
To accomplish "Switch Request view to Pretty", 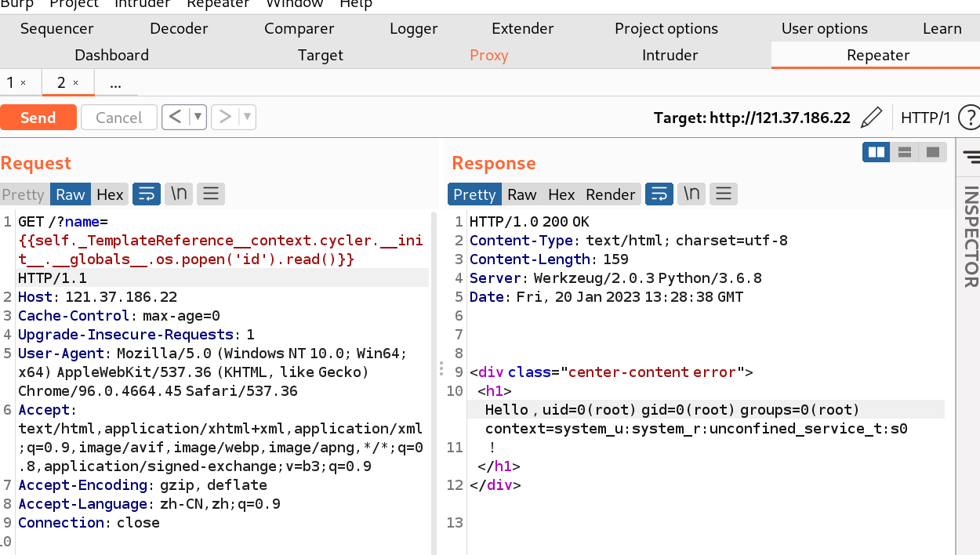I will coord(24,194).
